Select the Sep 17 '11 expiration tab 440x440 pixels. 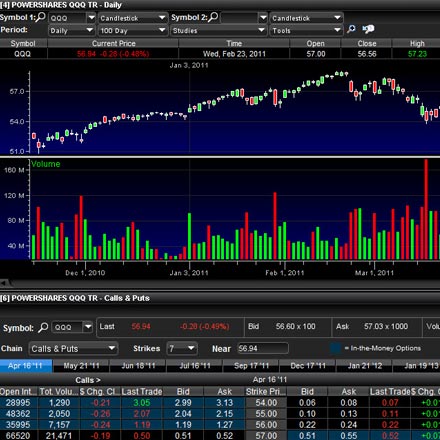[251, 366]
